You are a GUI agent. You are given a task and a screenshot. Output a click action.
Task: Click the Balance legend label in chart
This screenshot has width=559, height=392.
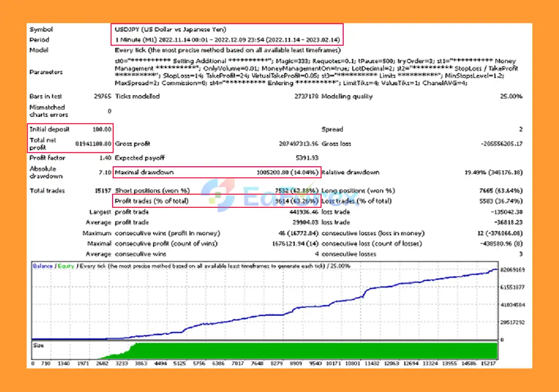pos(42,266)
